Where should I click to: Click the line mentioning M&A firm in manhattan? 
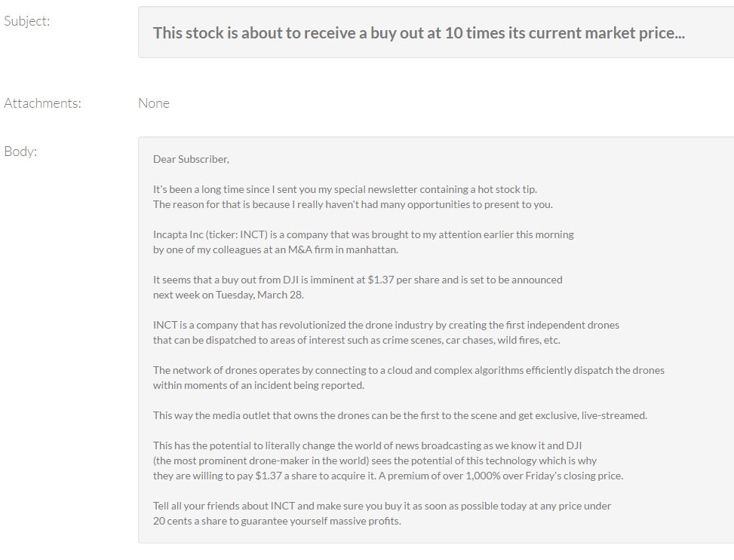pyautogui.click(x=275, y=249)
